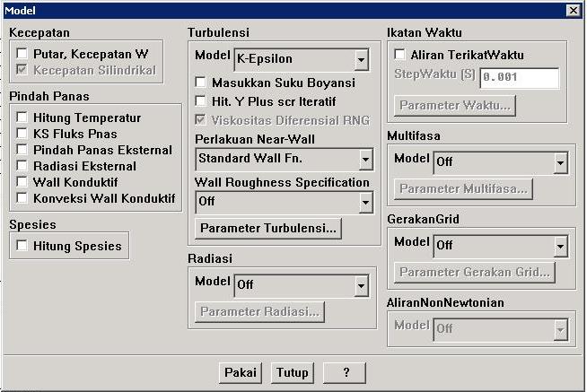The image size is (587, 392).
Task: Open Parameter Waktu... settings
Action: (454, 106)
